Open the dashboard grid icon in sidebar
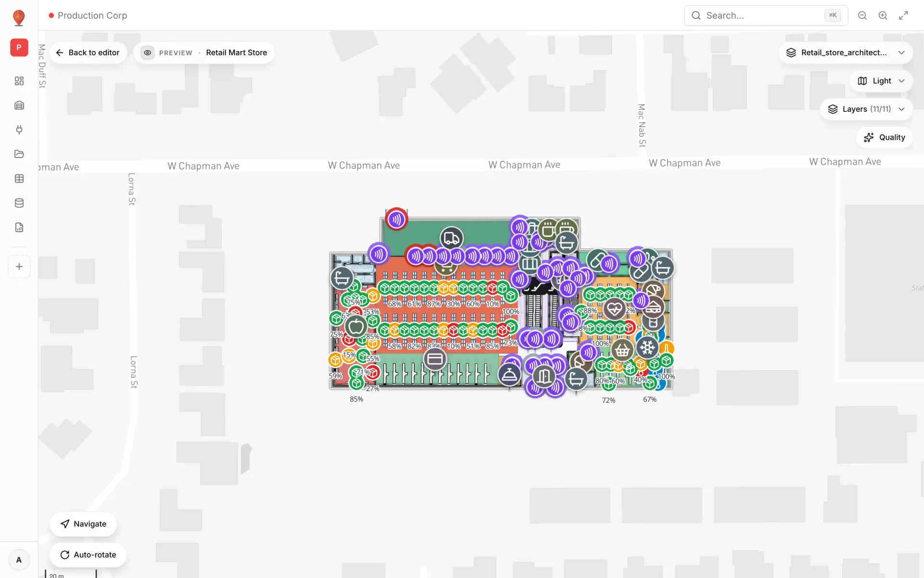Screen dimensions: 924x578 (19, 81)
